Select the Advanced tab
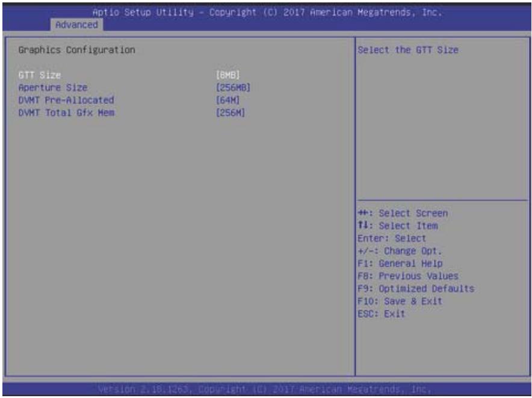 coord(76,25)
